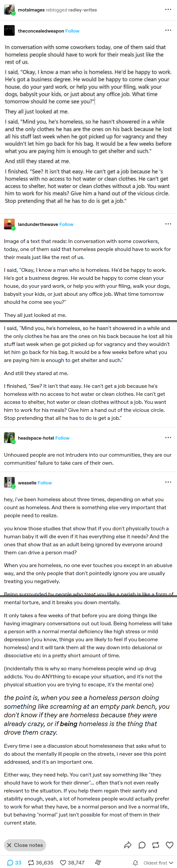Open the motsimages avatar
177x868 pixels.
pos(9,9)
